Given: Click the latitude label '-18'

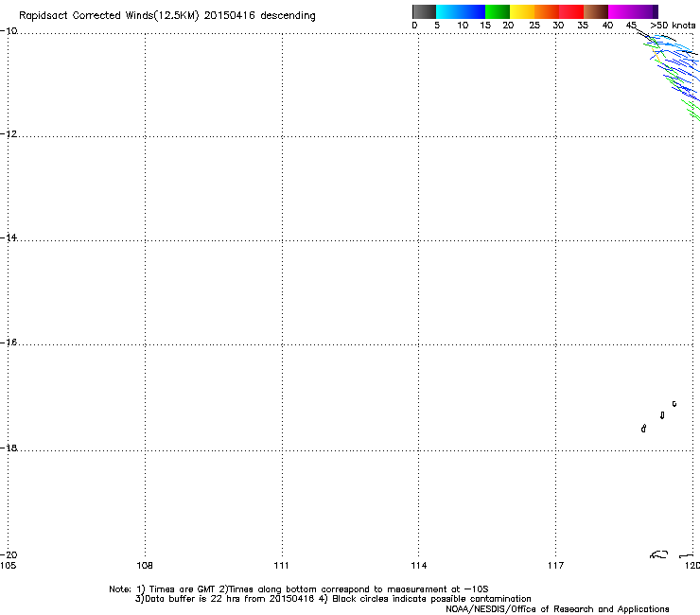Looking at the screenshot, I should 9,448.
